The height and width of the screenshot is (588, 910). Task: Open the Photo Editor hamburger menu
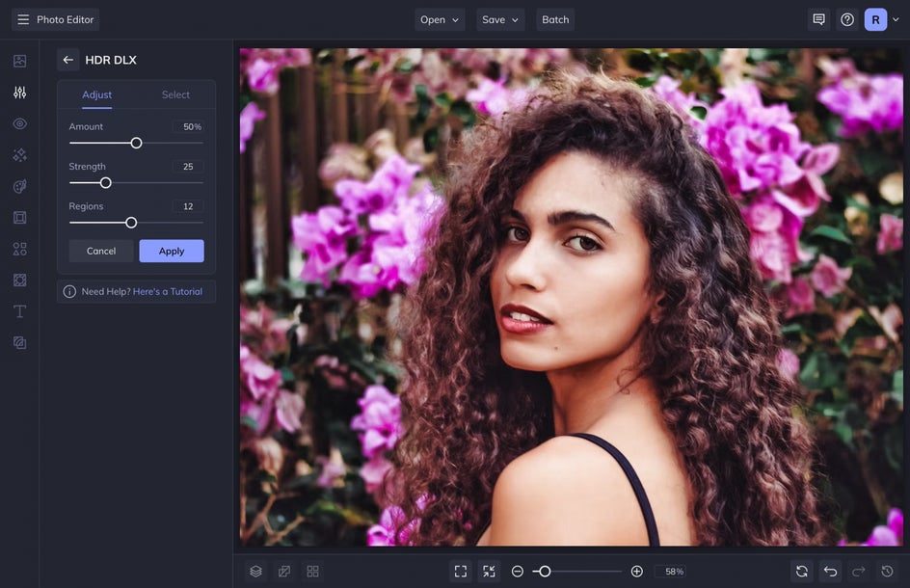23,19
